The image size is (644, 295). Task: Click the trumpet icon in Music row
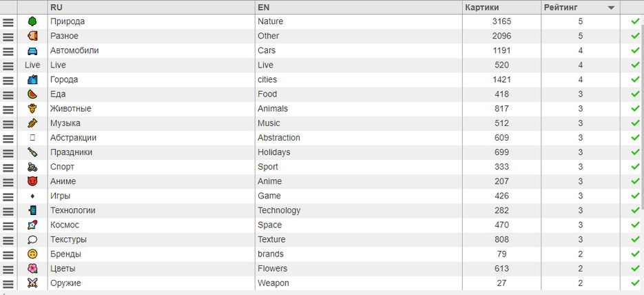[32, 123]
